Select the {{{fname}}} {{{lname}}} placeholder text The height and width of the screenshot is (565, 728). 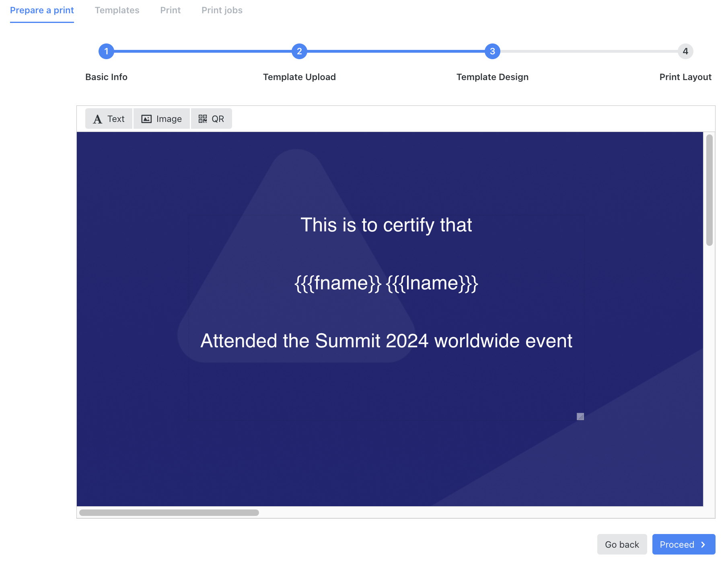point(386,283)
